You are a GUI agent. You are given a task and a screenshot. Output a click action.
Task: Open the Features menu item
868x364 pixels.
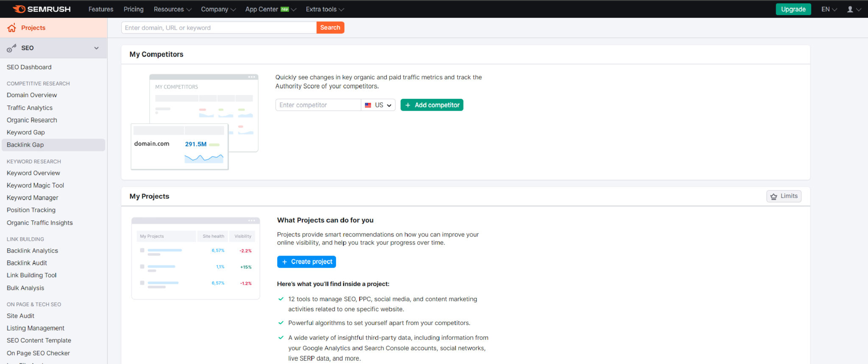coord(101,9)
